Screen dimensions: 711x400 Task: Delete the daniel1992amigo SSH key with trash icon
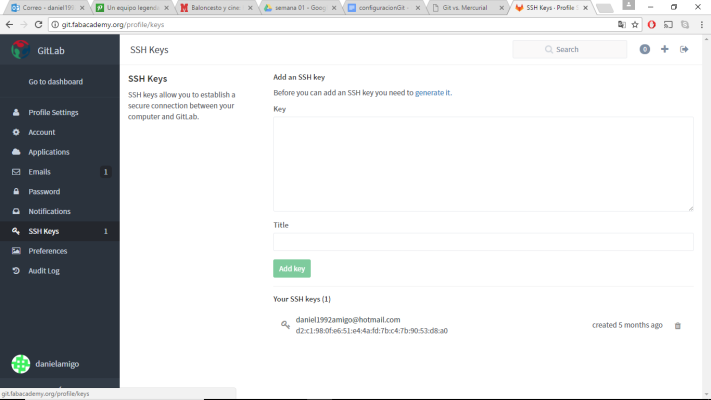tap(677, 326)
